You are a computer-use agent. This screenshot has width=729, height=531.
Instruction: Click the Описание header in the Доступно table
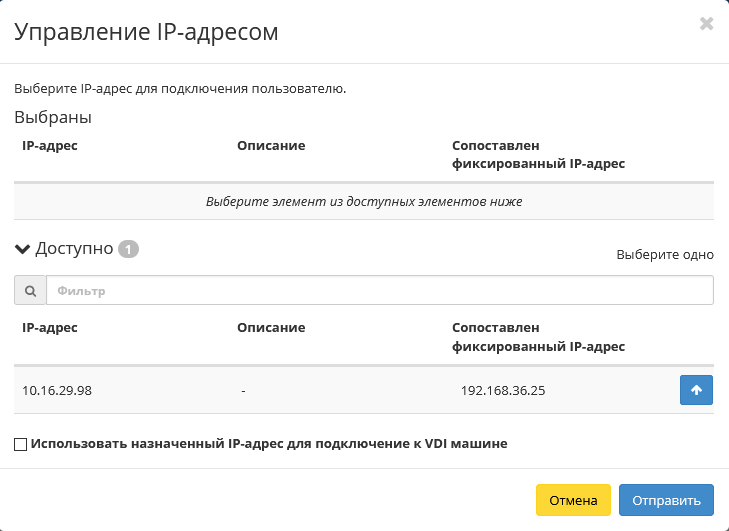point(271,327)
